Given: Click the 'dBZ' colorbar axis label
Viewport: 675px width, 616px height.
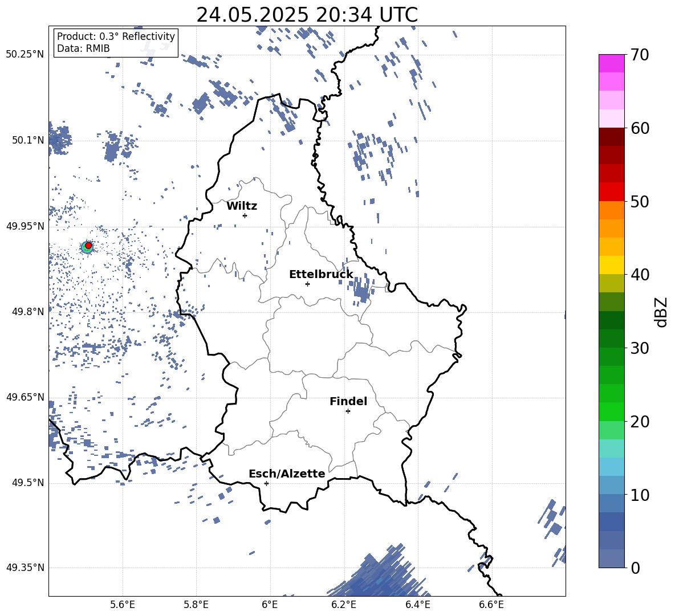Looking at the screenshot, I should click(661, 312).
